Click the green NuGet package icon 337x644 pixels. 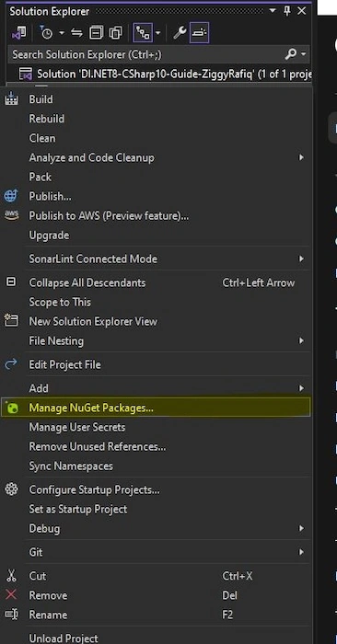click(x=12, y=408)
